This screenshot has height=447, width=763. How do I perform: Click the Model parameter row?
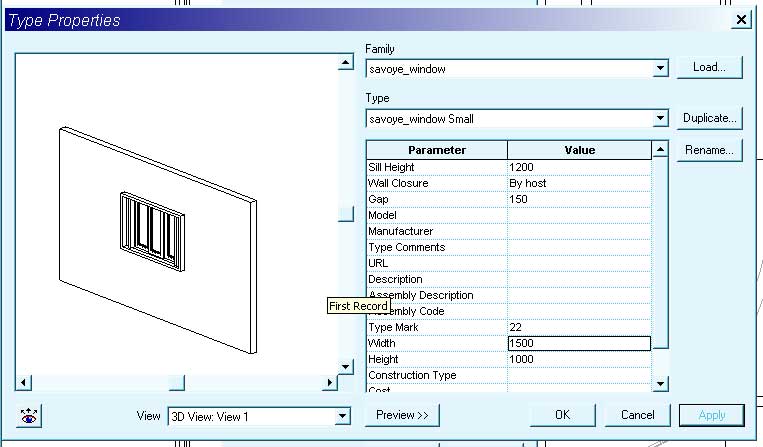[x=509, y=215]
